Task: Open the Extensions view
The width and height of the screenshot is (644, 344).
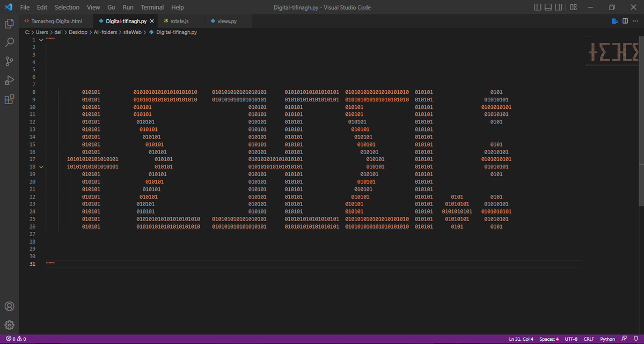Action: point(9,99)
